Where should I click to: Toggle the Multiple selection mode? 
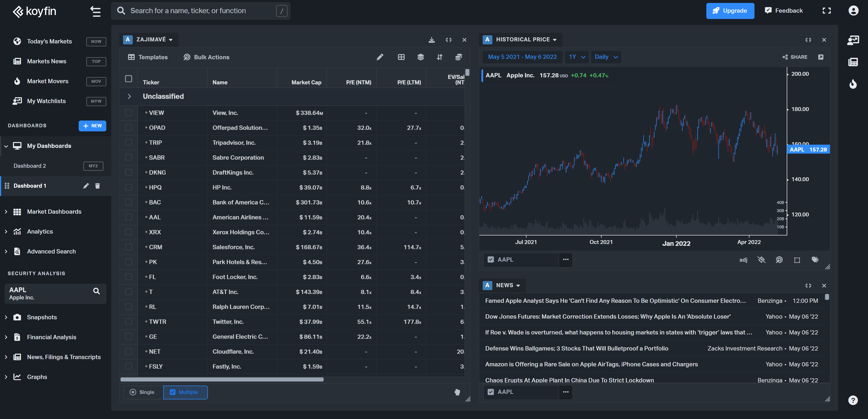185,392
